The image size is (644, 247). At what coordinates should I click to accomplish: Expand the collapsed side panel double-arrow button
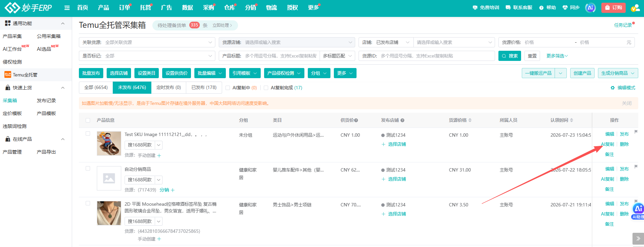pyautogui.click(x=638, y=239)
